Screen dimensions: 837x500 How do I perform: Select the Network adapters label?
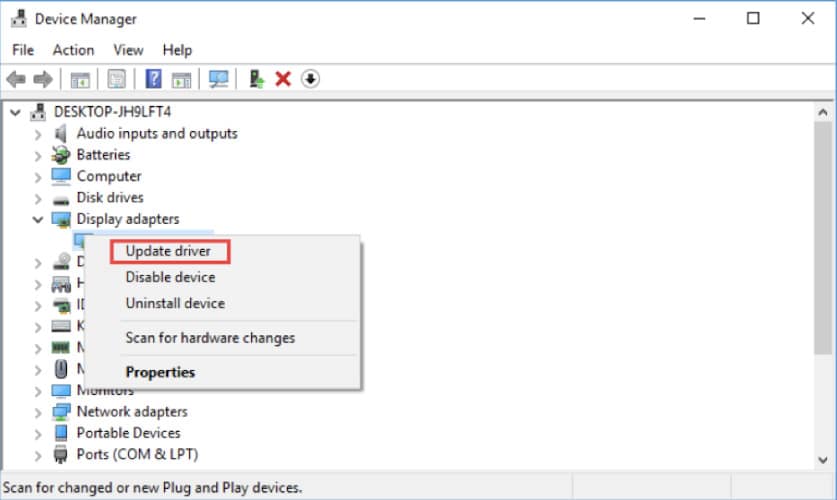(x=132, y=411)
